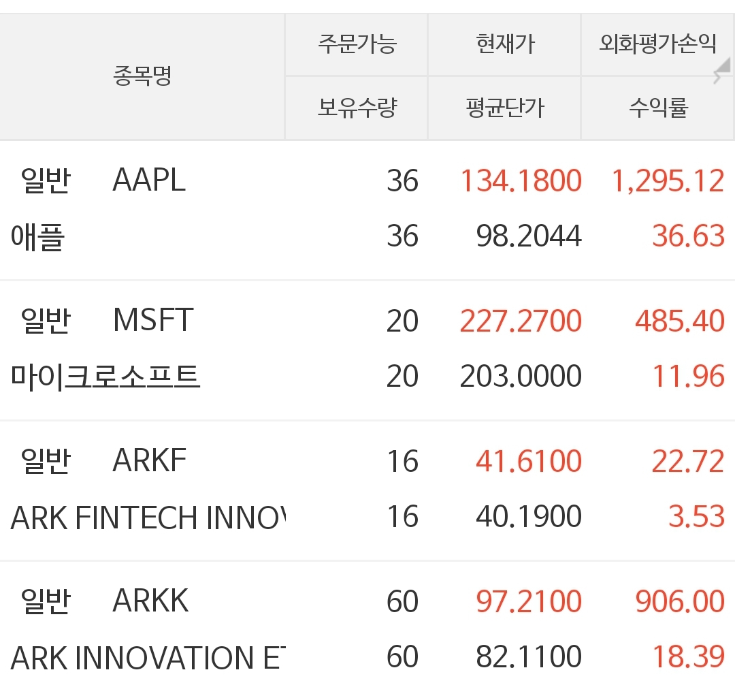Viewport: 735px width, 700px height.
Task: Tap the 종목명 column header
Action: tap(142, 76)
